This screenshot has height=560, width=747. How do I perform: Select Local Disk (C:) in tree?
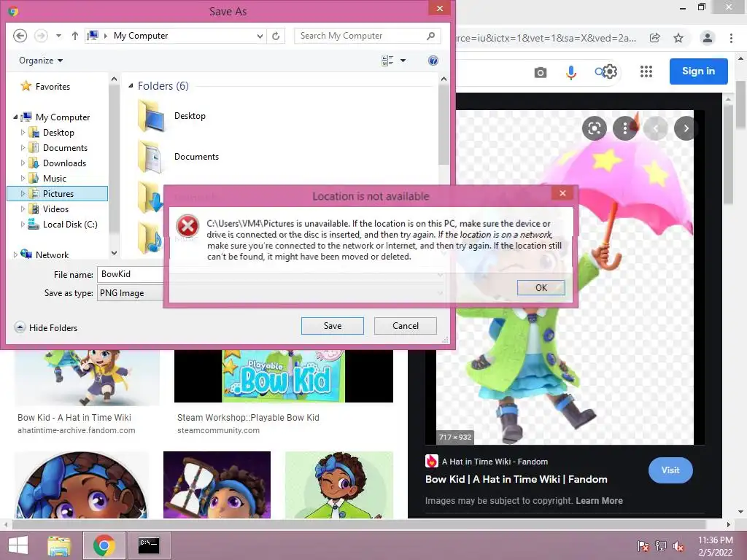click(70, 225)
